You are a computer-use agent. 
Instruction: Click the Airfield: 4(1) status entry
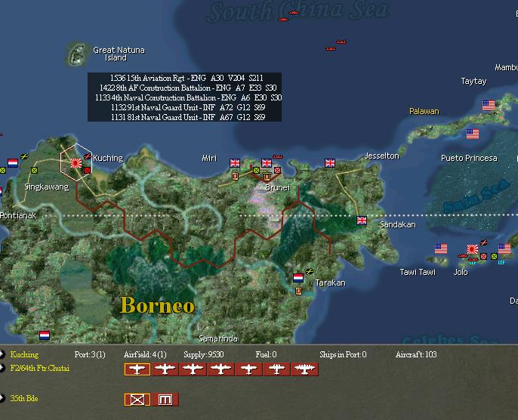145,354
